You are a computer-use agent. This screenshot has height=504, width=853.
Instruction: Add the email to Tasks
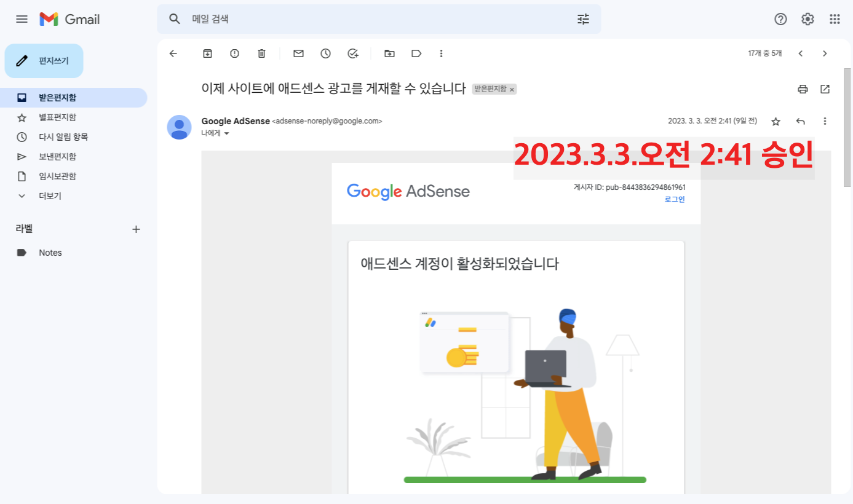(352, 53)
